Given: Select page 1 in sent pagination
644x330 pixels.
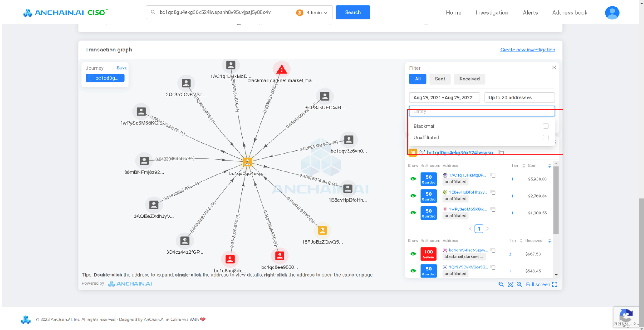Looking at the screenshot, I should tap(479, 229).
